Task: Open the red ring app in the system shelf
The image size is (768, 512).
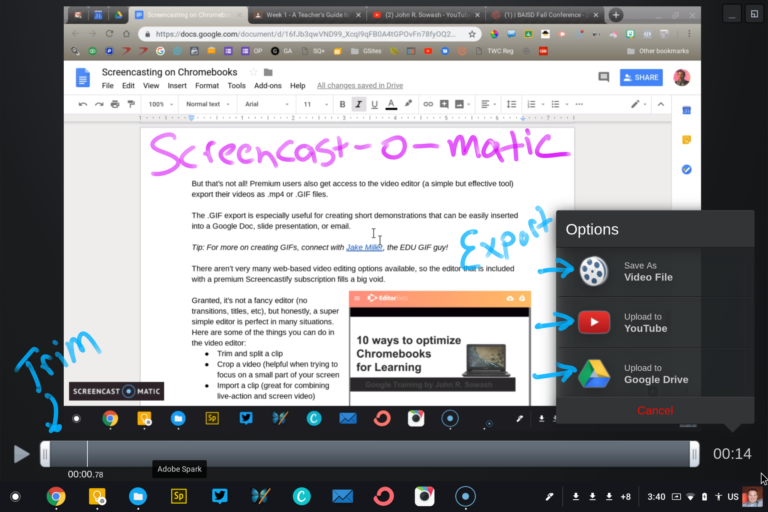Action: point(384,497)
